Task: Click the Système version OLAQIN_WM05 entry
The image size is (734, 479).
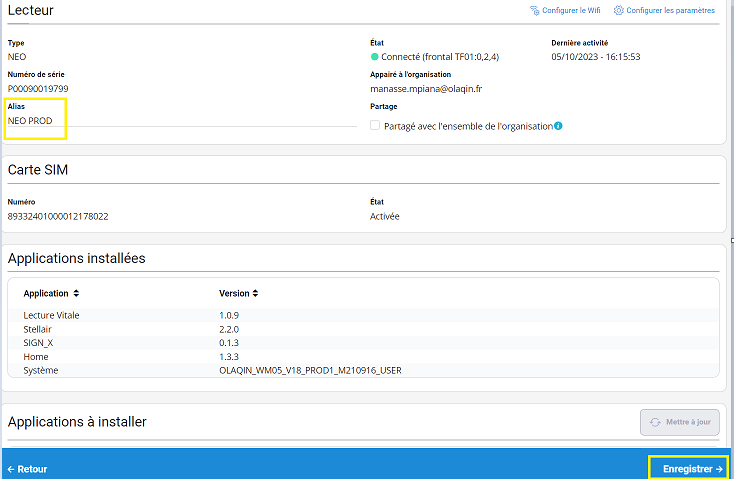Action: [310, 371]
